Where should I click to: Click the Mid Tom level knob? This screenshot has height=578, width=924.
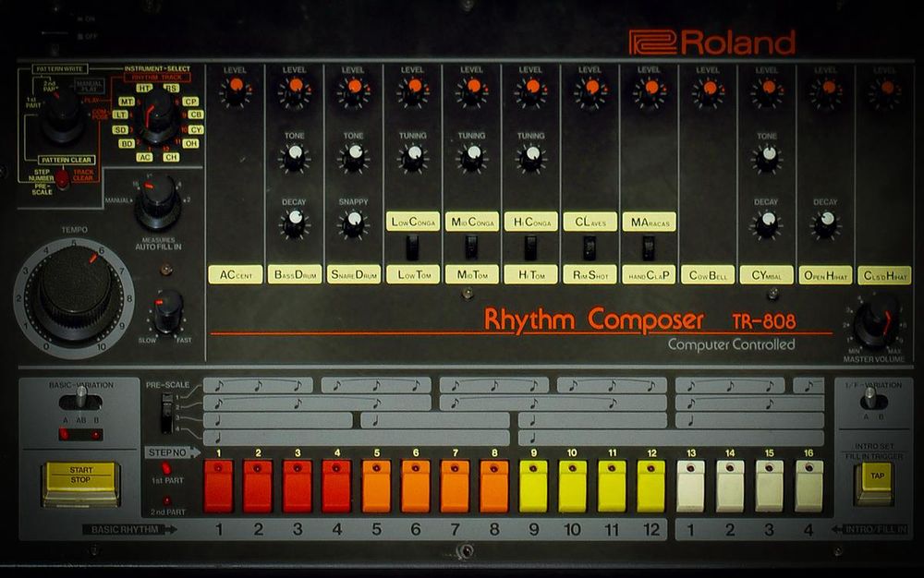coord(472,91)
